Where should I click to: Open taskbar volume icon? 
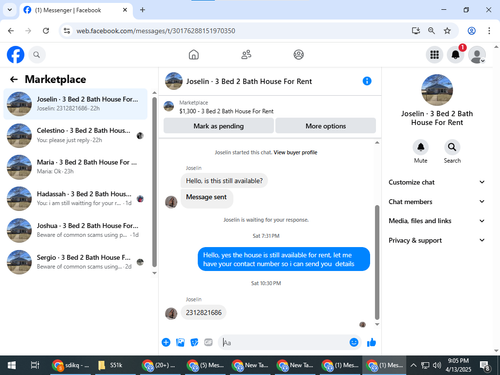click(436, 365)
